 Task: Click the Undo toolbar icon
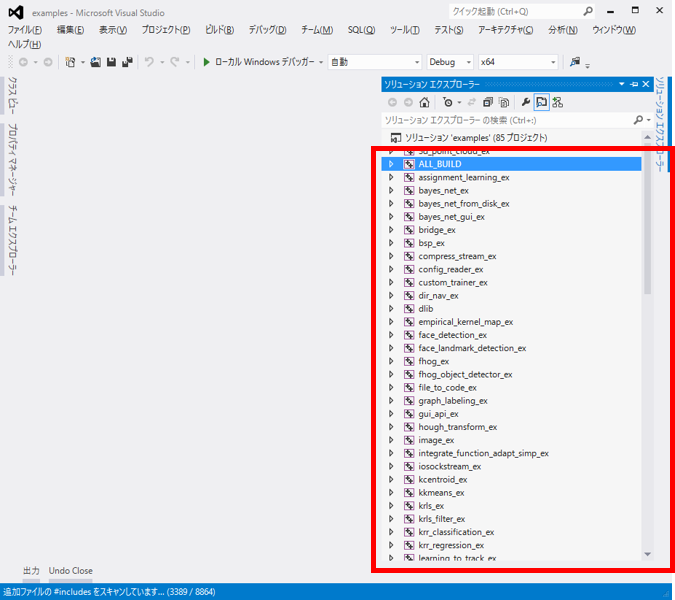(x=149, y=62)
